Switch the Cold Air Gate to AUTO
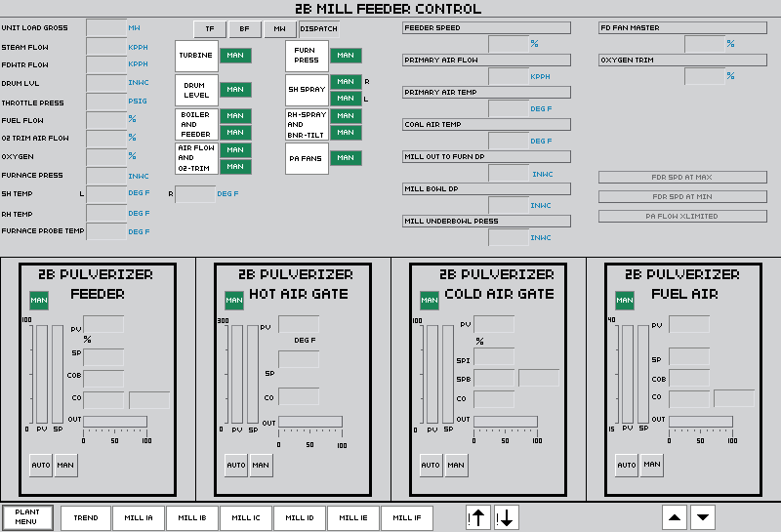 pyautogui.click(x=431, y=465)
